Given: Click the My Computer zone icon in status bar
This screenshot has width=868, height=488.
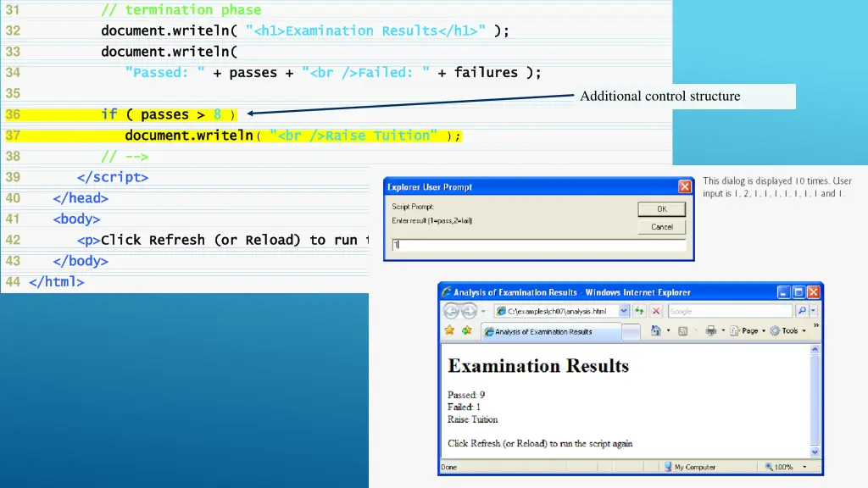Looking at the screenshot, I should [668, 467].
